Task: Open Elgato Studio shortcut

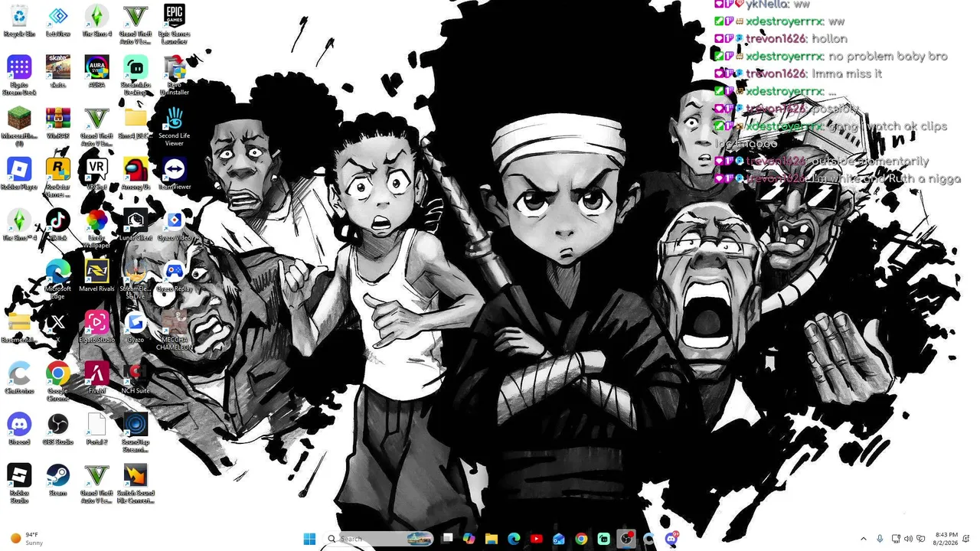Action: 96,327
